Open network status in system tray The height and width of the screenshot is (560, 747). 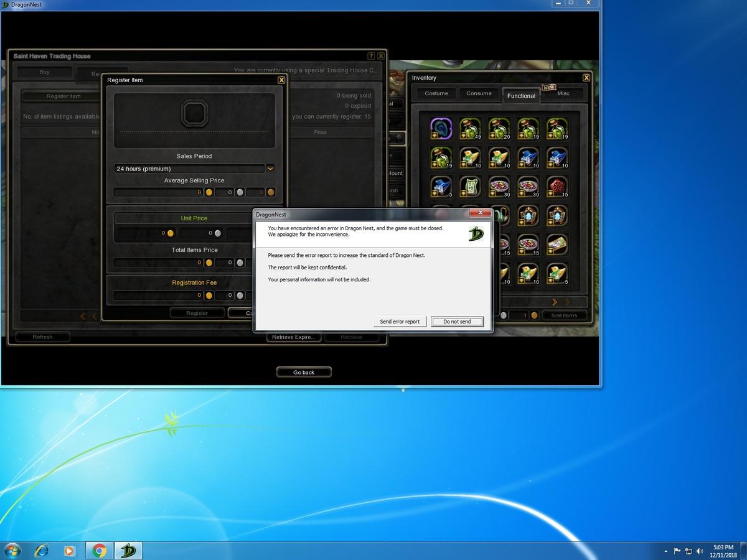point(688,551)
